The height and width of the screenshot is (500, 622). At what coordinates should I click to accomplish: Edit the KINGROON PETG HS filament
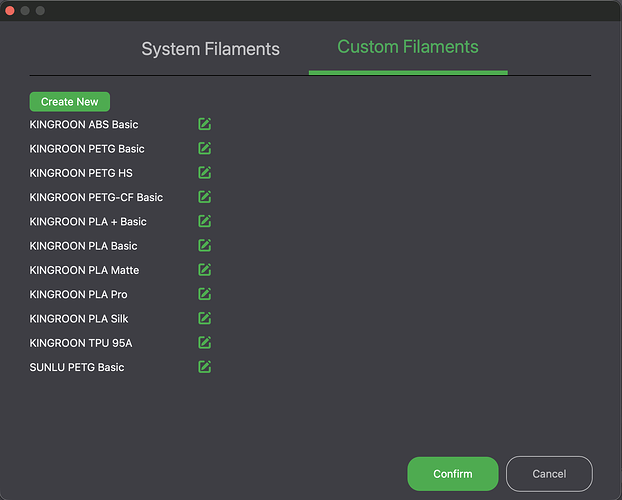point(205,173)
